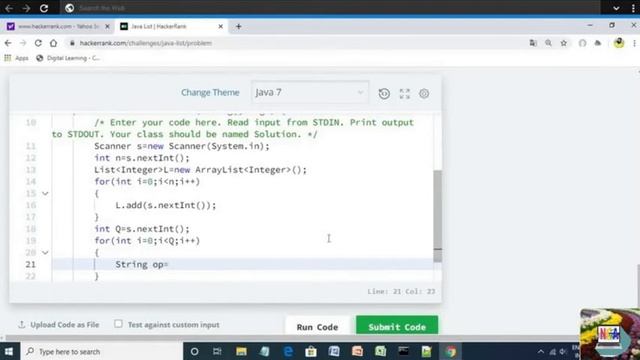Screen dimensions: 640x360
Task: Enable Test against custom input checkbox
Action: tap(118, 324)
